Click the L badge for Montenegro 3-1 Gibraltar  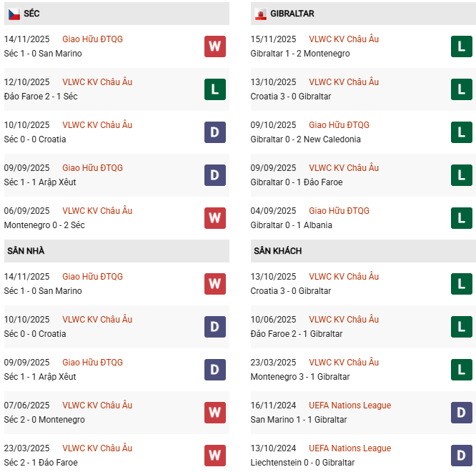click(x=462, y=370)
